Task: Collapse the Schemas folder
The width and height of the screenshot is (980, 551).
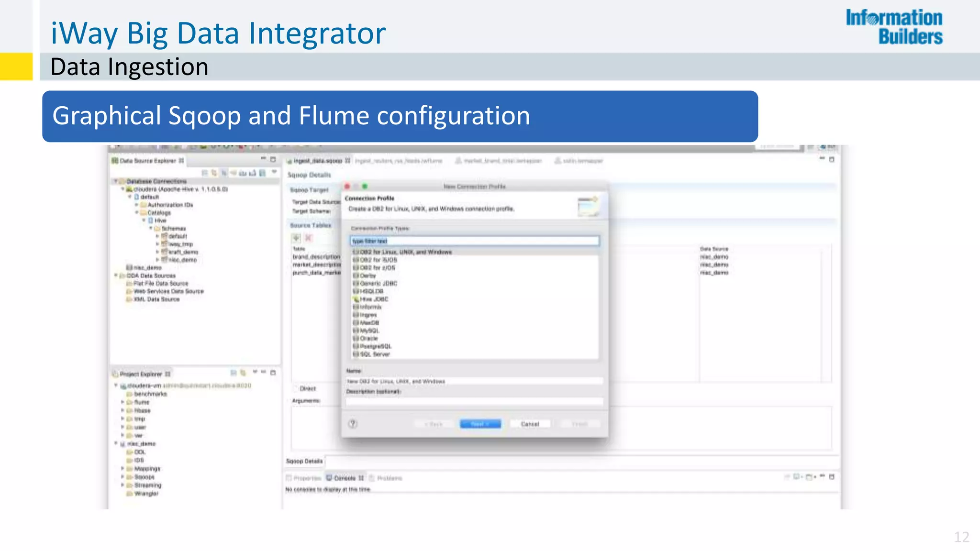Action: click(151, 228)
